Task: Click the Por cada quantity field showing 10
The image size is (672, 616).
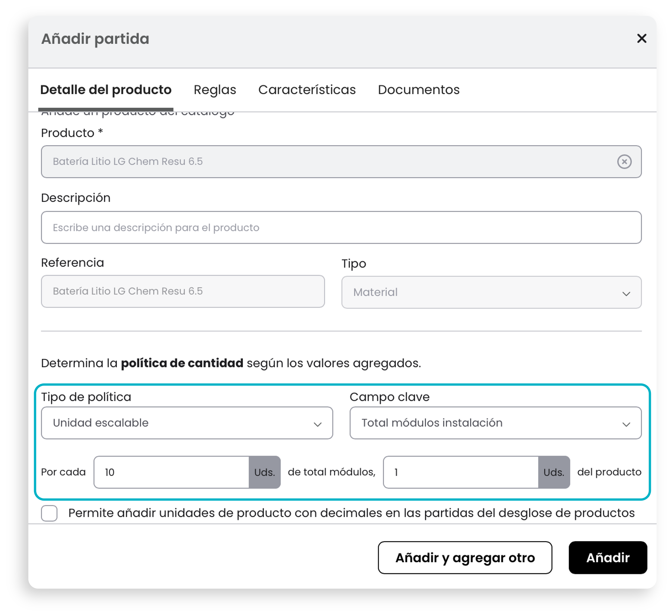Action: click(x=171, y=472)
